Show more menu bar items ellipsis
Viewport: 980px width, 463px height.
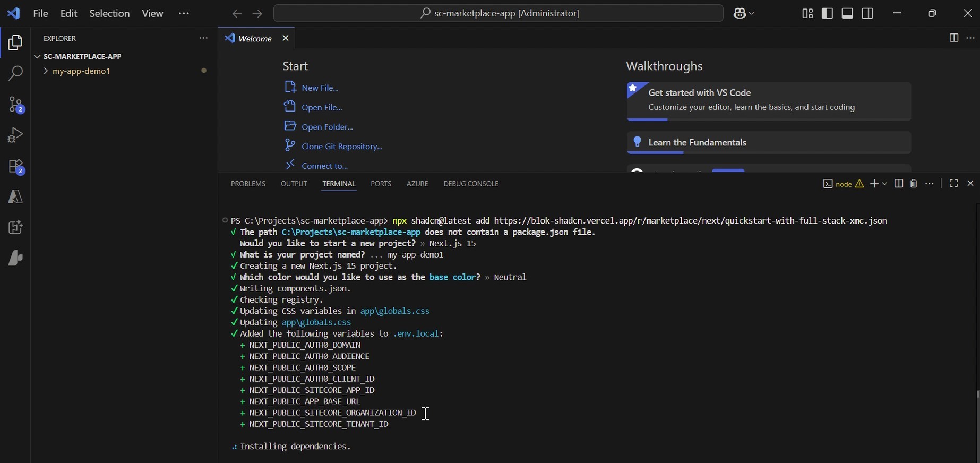click(184, 14)
